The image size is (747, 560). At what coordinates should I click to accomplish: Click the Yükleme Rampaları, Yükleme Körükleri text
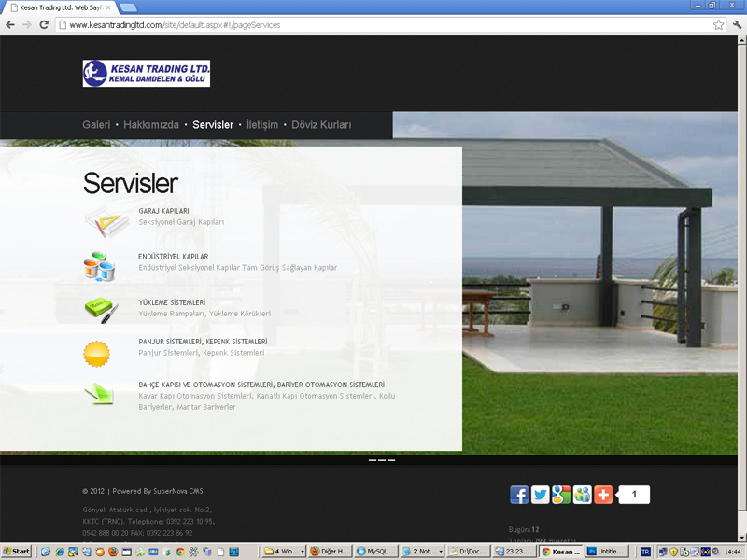click(x=204, y=314)
